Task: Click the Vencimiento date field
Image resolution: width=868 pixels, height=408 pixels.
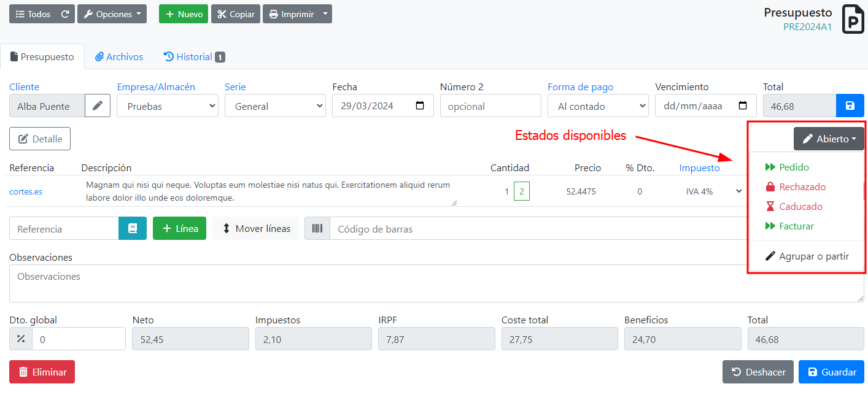Action: coord(706,106)
